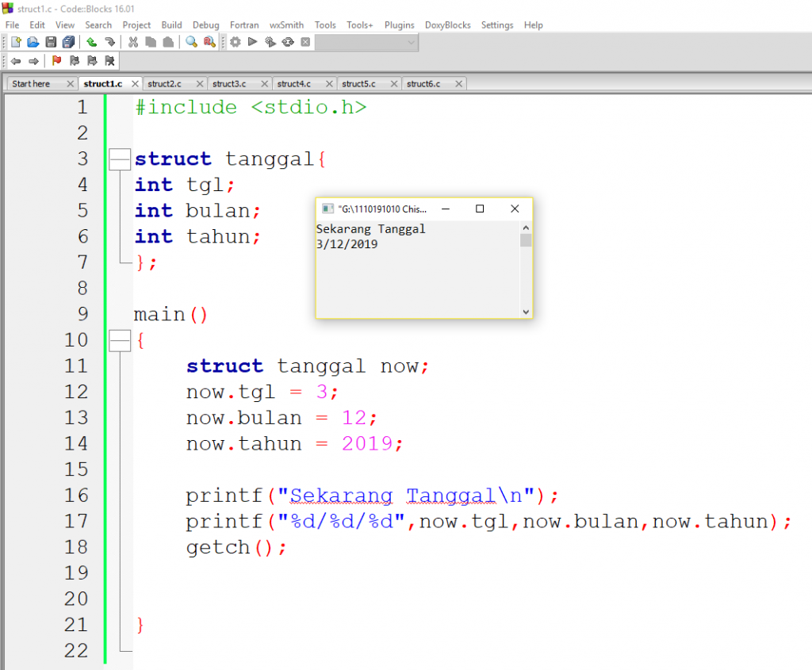
Task: Paste from clipboard toolbar icon
Action: [x=168, y=42]
